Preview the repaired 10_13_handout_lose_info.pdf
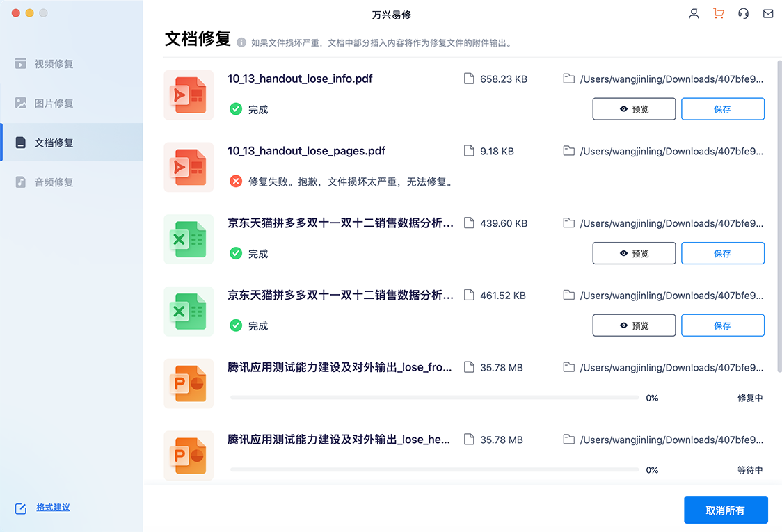This screenshot has width=782, height=532. pyautogui.click(x=634, y=109)
